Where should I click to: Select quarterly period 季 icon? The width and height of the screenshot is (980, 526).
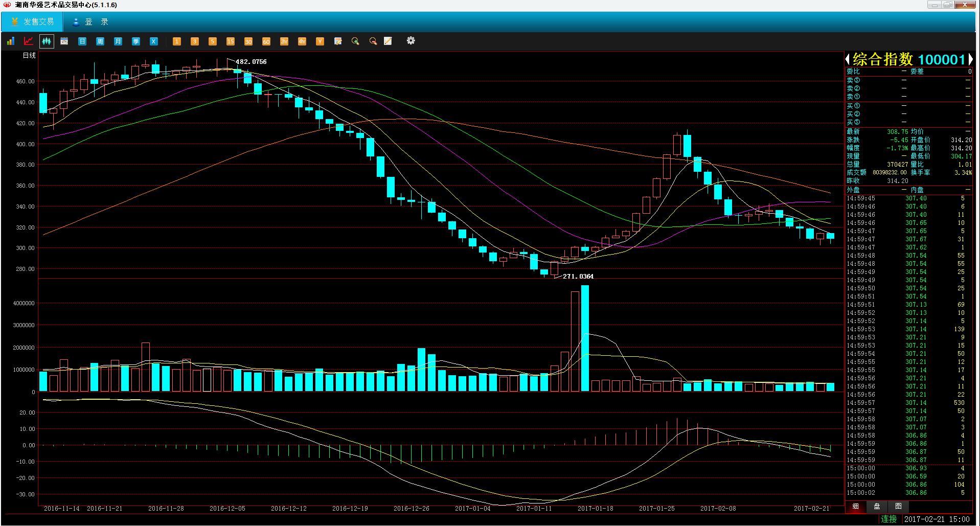click(x=136, y=41)
